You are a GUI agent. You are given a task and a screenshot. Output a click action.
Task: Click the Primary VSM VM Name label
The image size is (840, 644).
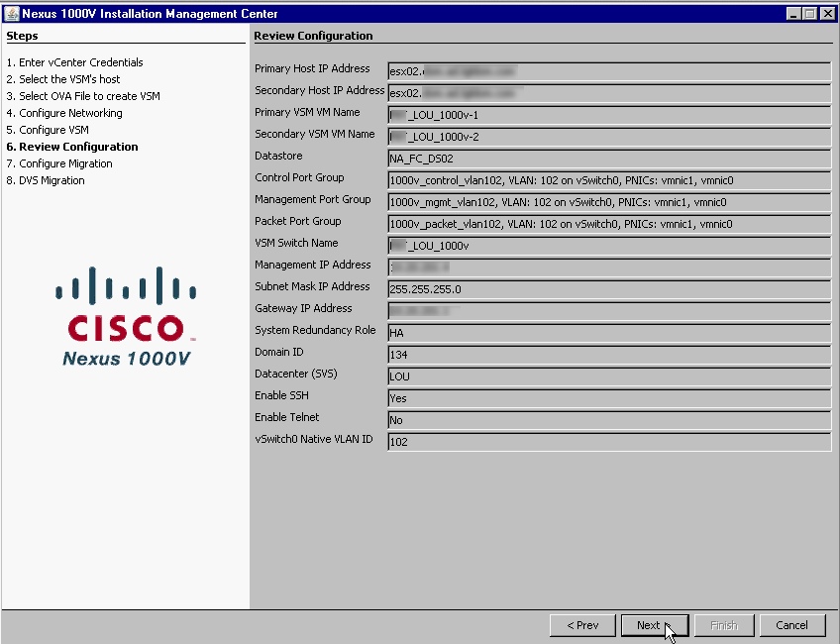pyautogui.click(x=307, y=113)
